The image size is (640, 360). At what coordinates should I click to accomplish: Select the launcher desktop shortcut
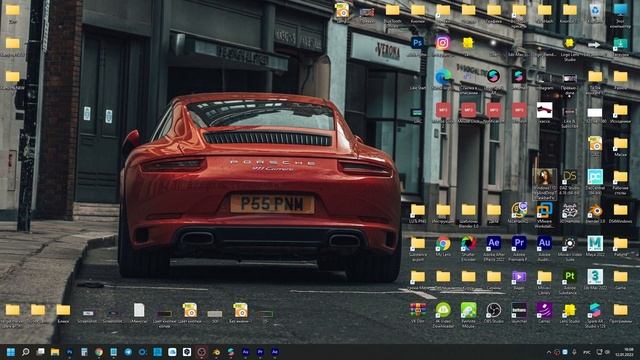click(519, 310)
